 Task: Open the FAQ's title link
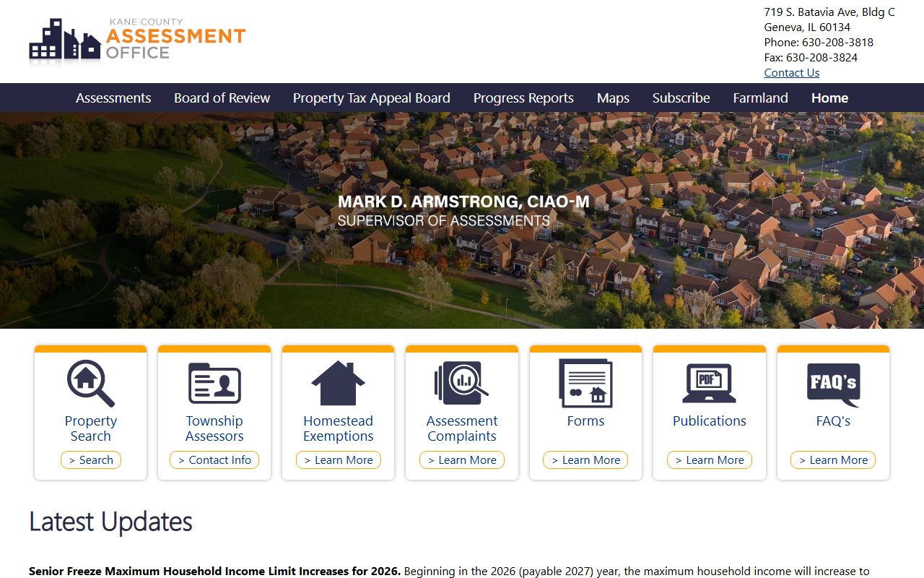click(833, 421)
